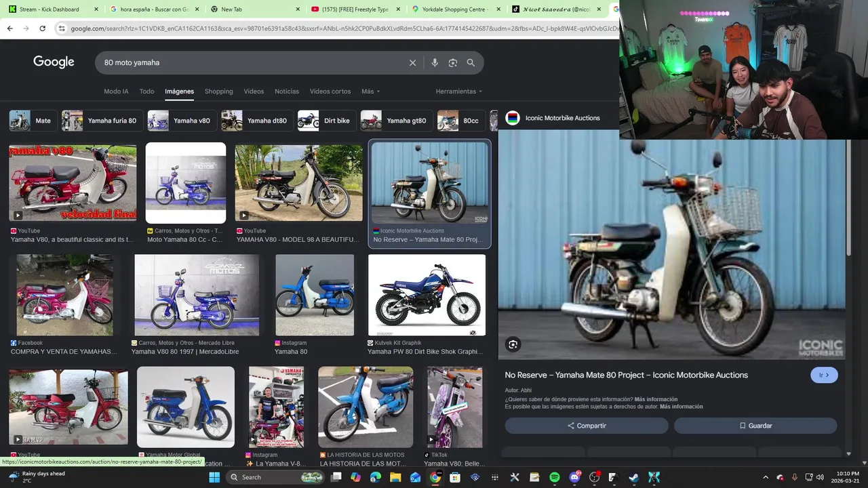
Task: Select the Vídeos cortos search tab
Action: [330, 91]
